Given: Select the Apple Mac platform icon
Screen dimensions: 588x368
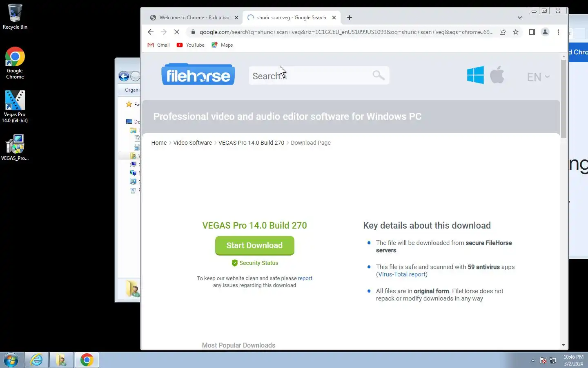Looking at the screenshot, I should tap(497, 75).
